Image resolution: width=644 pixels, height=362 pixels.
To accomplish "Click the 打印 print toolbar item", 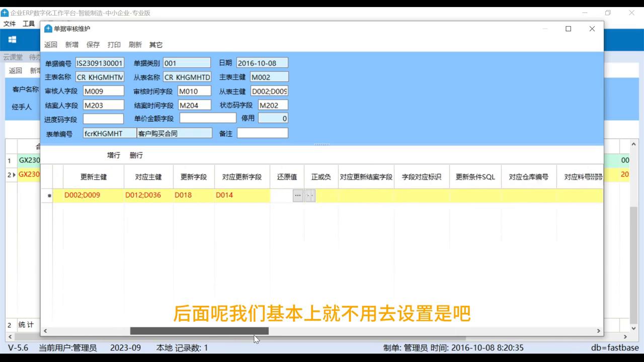I will pos(114,45).
